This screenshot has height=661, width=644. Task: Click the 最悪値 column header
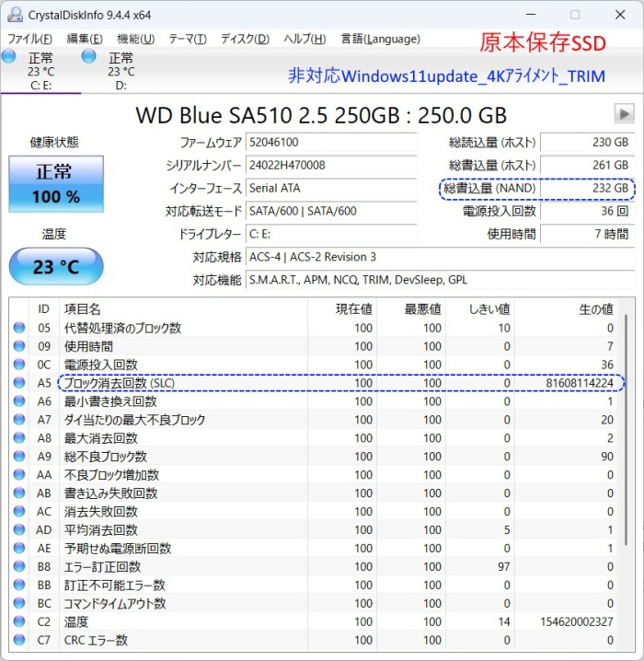point(411,309)
